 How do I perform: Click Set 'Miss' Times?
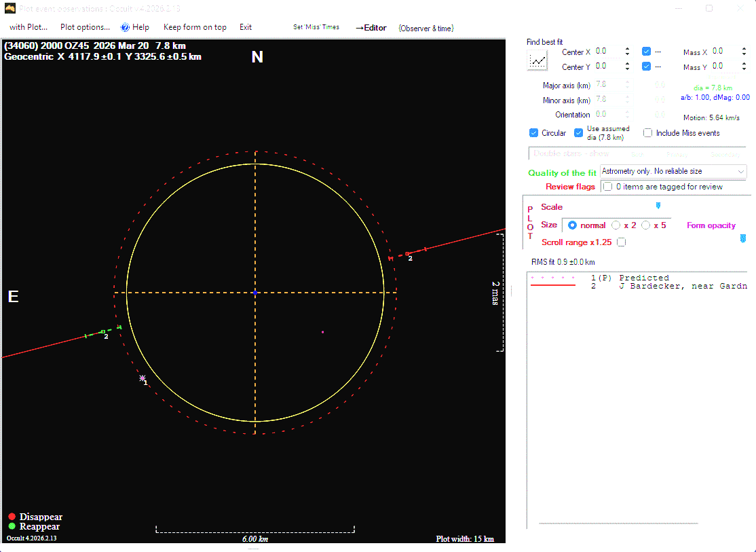click(x=316, y=27)
